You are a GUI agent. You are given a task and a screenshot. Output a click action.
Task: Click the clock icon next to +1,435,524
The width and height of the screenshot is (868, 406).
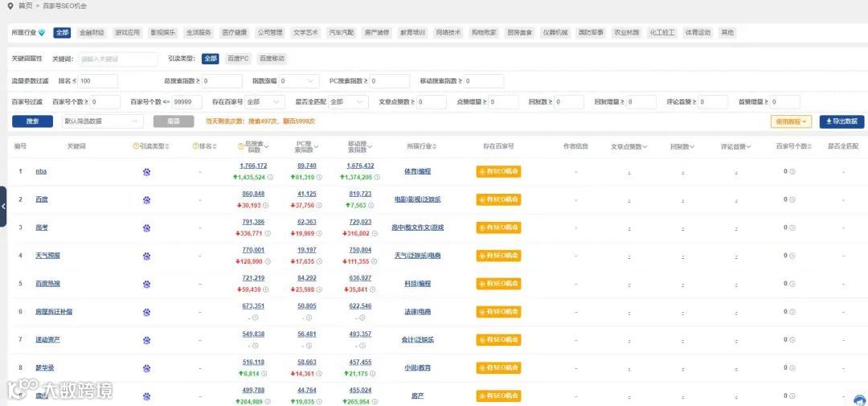[270, 177]
